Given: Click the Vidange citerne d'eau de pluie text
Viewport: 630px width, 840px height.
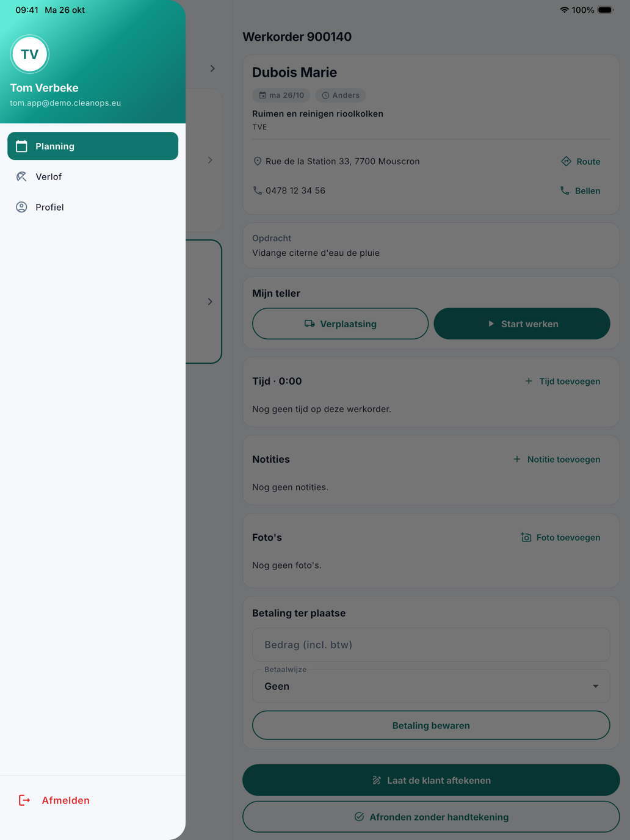Looking at the screenshot, I should coord(316,253).
